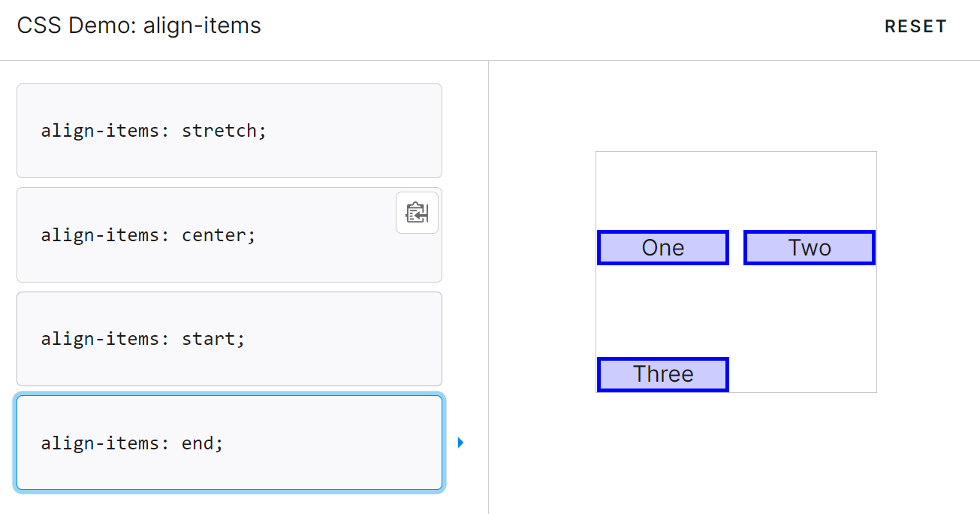Viewport: 980px width, 514px height.
Task: Click the RESET button
Action: tap(915, 26)
